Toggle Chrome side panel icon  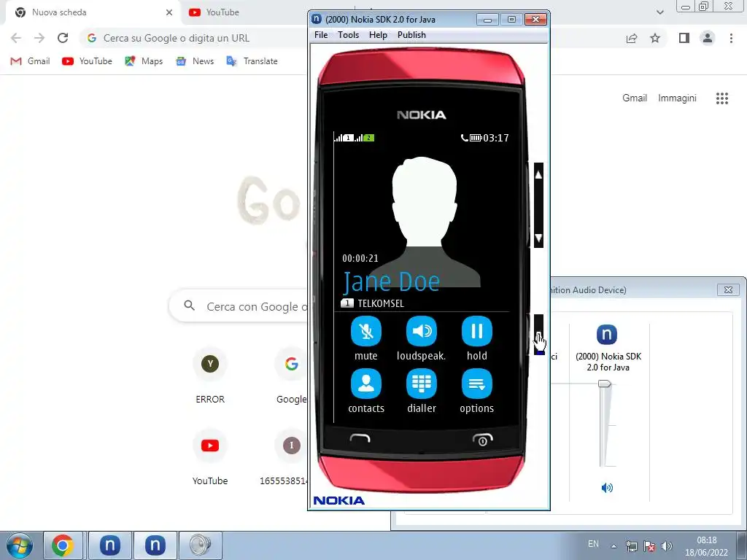click(x=684, y=38)
